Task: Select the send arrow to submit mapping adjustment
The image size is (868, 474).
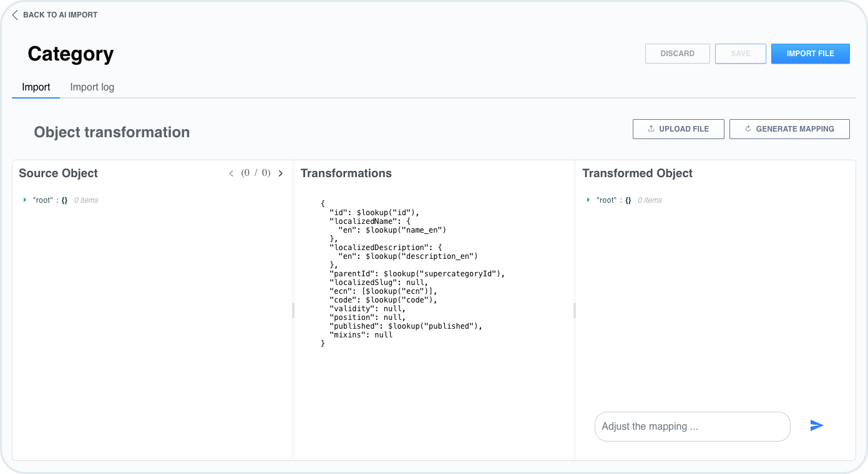Action: point(816,425)
